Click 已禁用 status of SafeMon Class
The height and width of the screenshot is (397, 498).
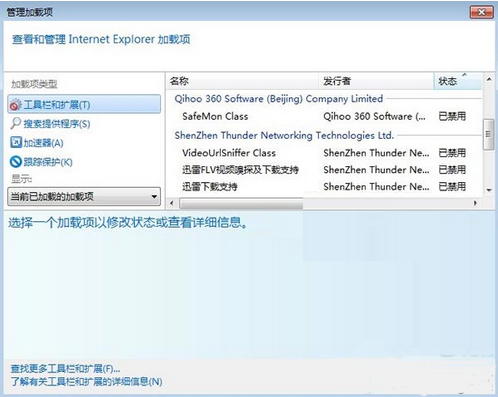(x=452, y=116)
